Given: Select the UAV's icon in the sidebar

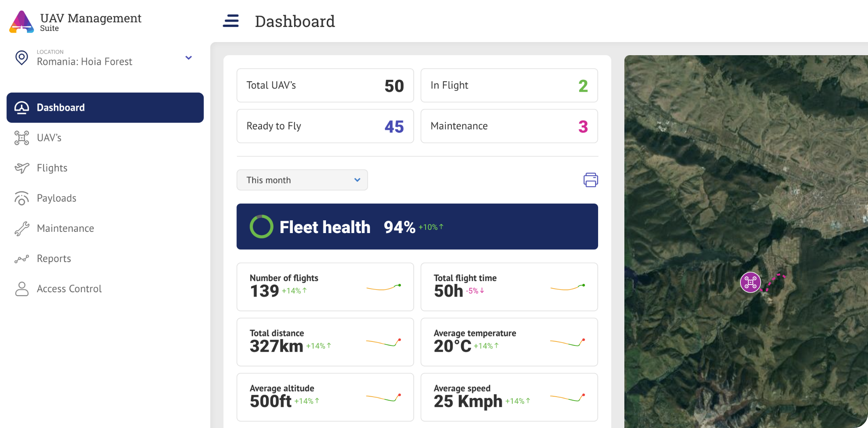Looking at the screenshot, I should click(21, 138).
